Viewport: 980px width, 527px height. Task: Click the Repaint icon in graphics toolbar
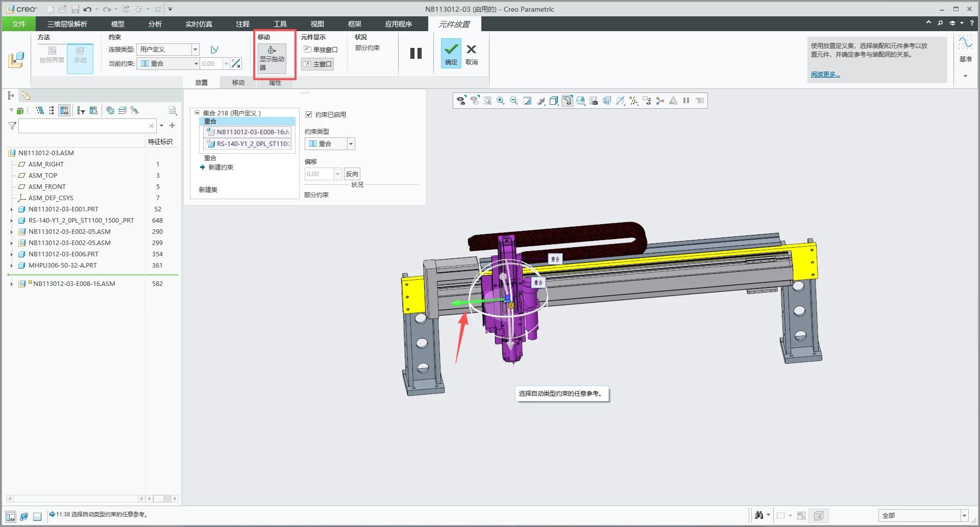point(527,101)
